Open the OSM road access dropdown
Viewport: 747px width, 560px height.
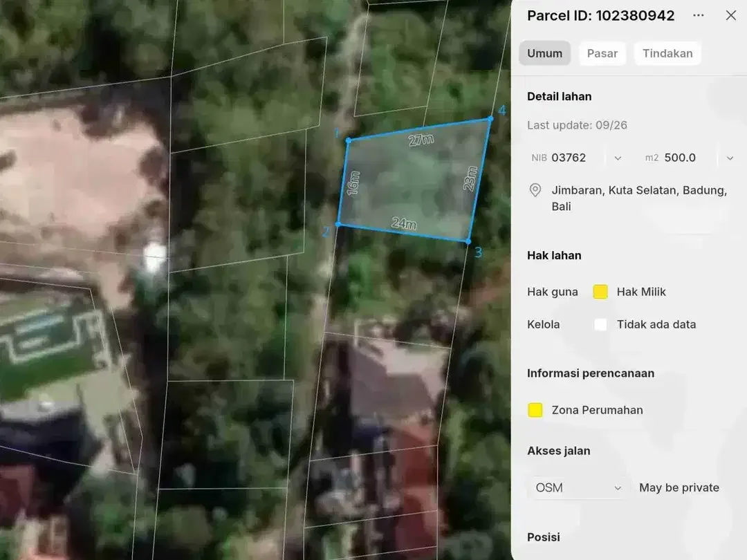(x=579, y=487)
